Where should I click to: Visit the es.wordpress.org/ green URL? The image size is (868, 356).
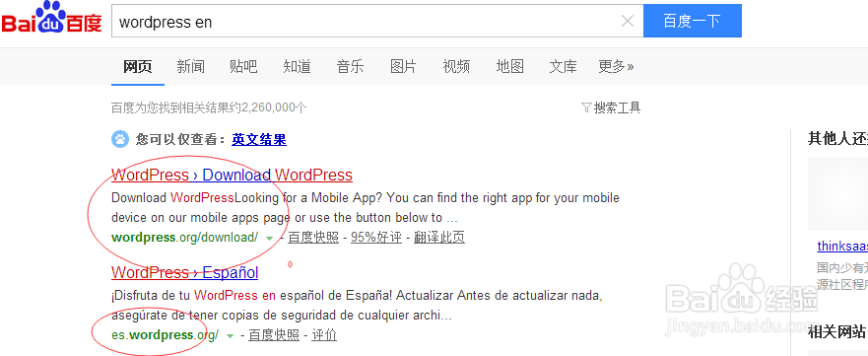[165, 335]
